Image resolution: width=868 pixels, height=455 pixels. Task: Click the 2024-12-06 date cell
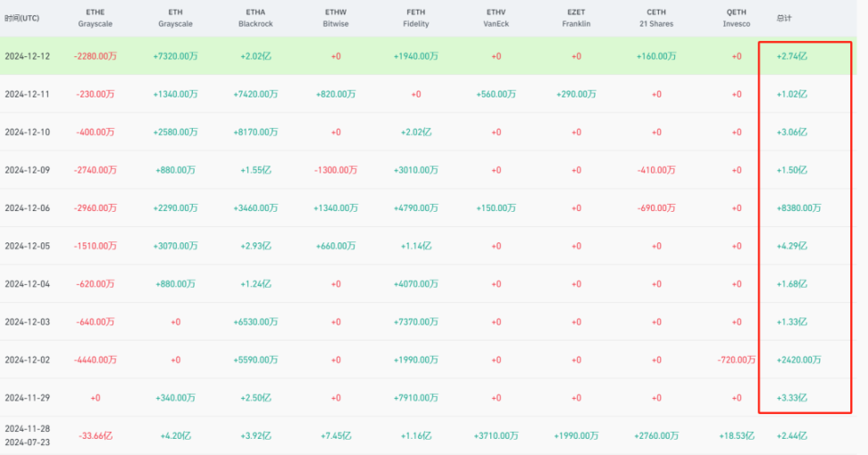[x=28, y=207]
